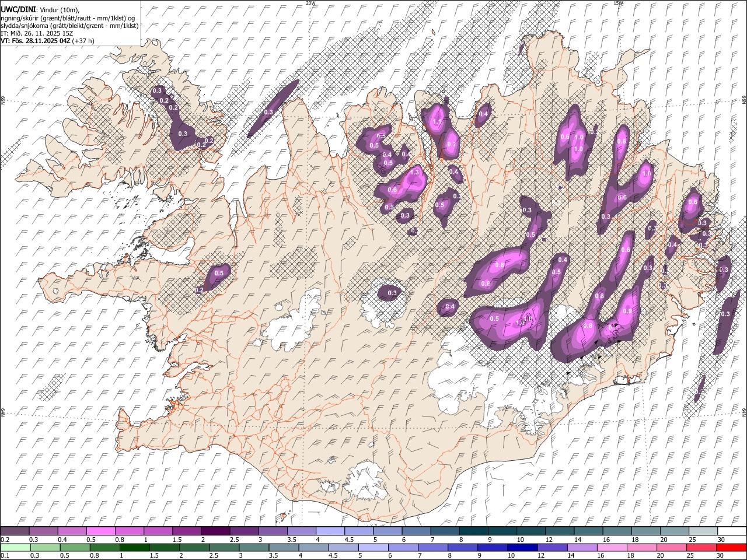
Task: Select the 'IT: Mið. 26. 11. 2025 15Z' line
Action: click(36, 33)
